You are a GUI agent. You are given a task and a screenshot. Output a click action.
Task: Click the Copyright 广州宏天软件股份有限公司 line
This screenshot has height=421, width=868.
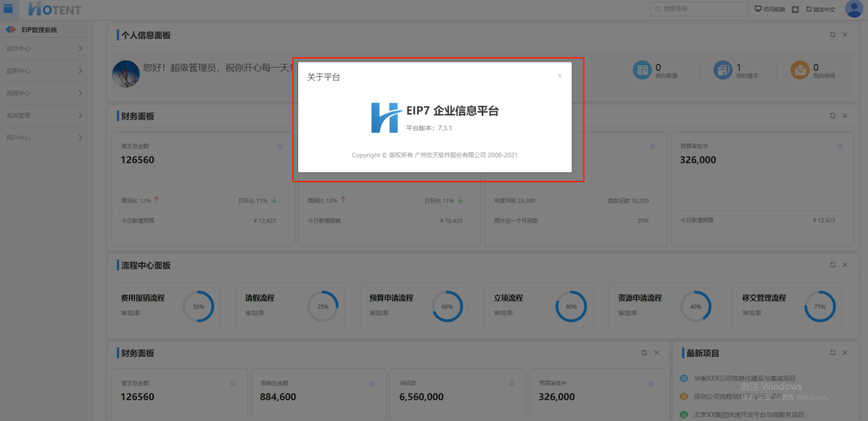(x=435, y=155)
